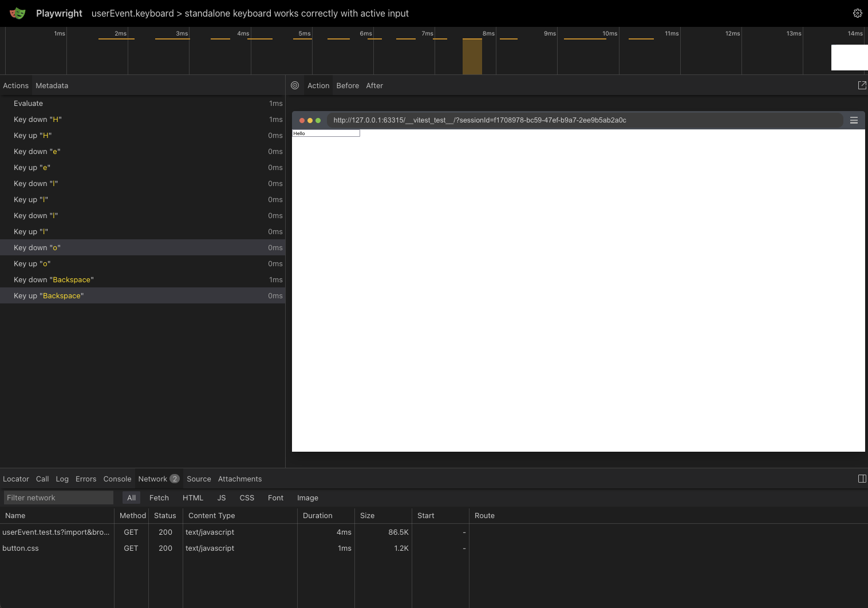Click the userEvent.test.ts network request row
Screen dimensions: 868x608
click(x=57, y=532)
